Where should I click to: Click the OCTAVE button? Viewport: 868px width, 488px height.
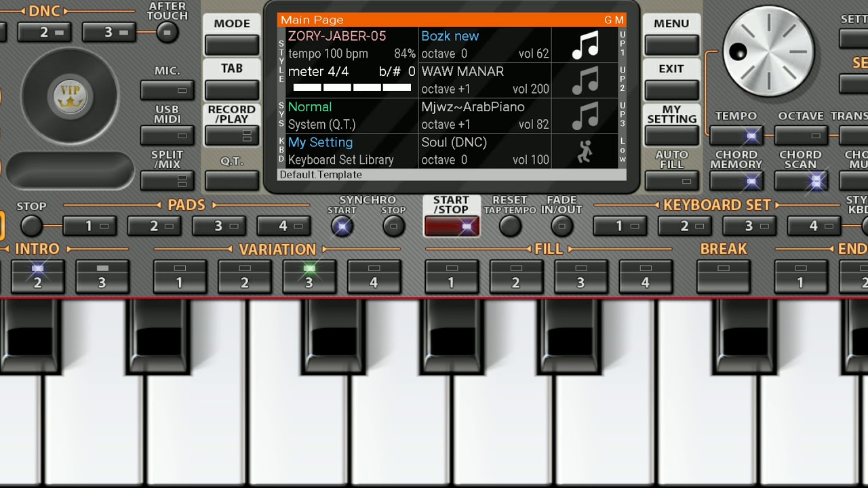tap(801, 136)
